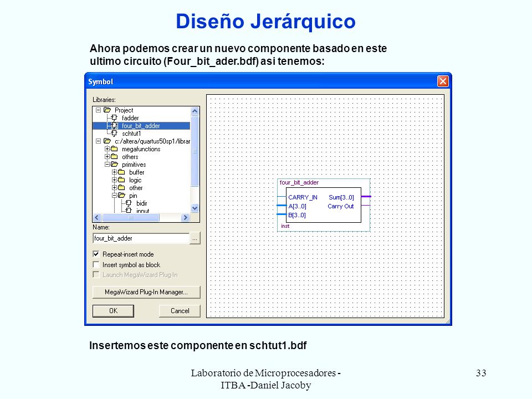Expand the logic folder

tap(114, 180)
